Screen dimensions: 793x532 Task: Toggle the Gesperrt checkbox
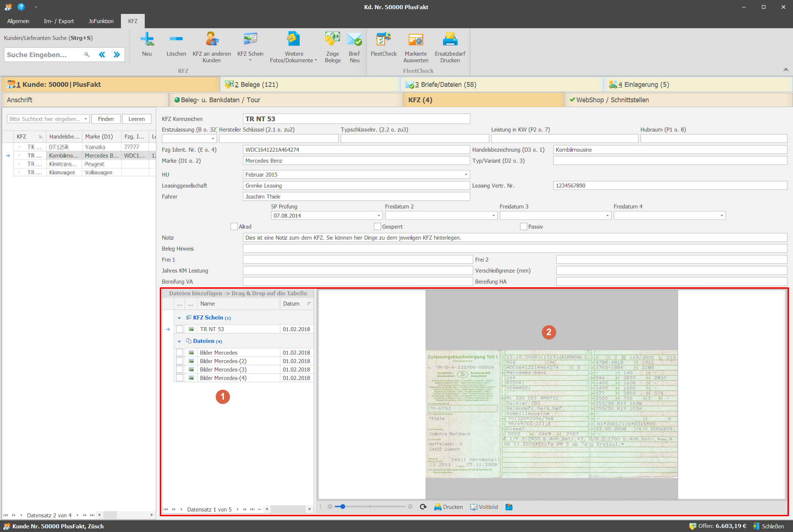click(x=377, y=226)
